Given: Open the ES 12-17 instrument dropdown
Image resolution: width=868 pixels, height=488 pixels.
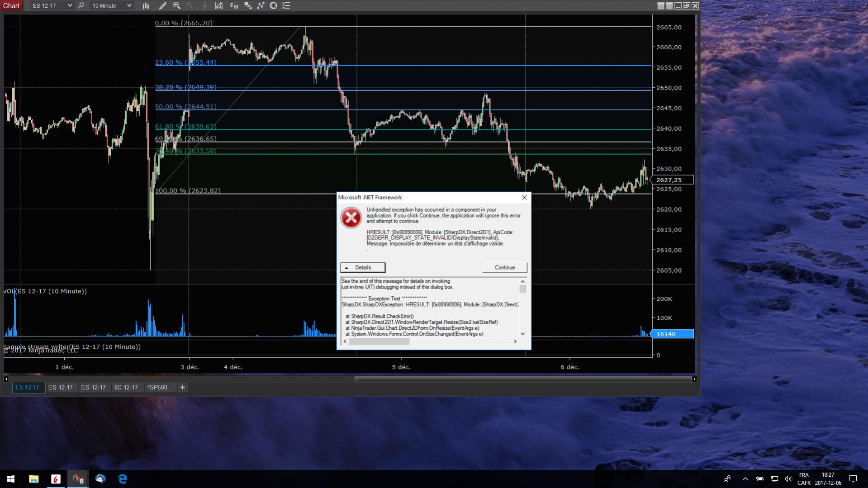Looking at the screenshot, I should [x=52, y=5].
